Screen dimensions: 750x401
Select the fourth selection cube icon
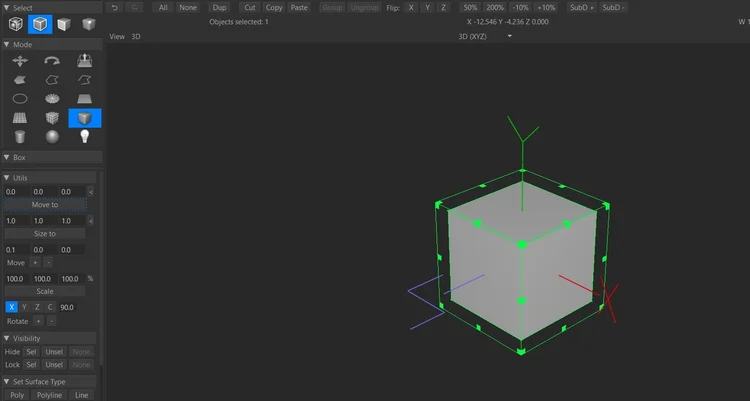(88, 24)
